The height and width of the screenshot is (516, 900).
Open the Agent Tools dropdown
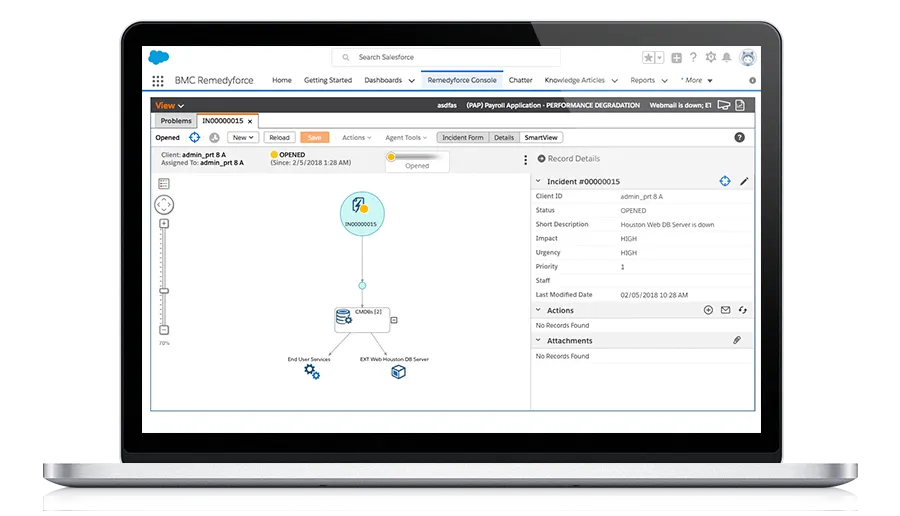406,138
